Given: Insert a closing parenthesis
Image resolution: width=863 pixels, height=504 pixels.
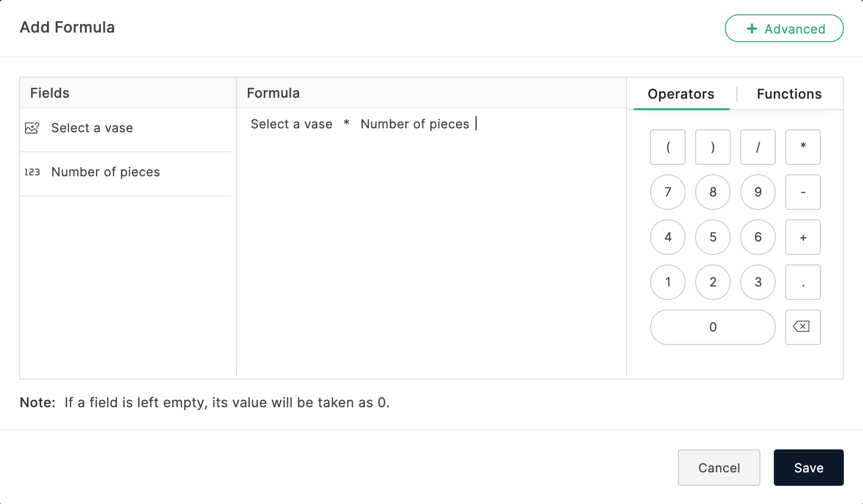Looking at the screenshot, I should (x=713, y=147).
